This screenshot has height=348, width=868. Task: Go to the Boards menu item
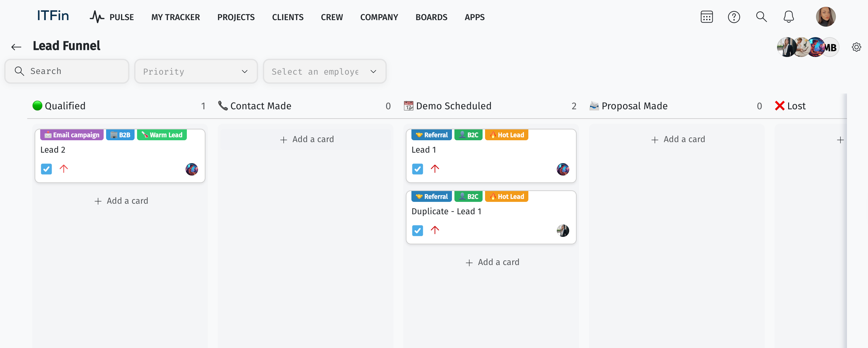point(431,17)
